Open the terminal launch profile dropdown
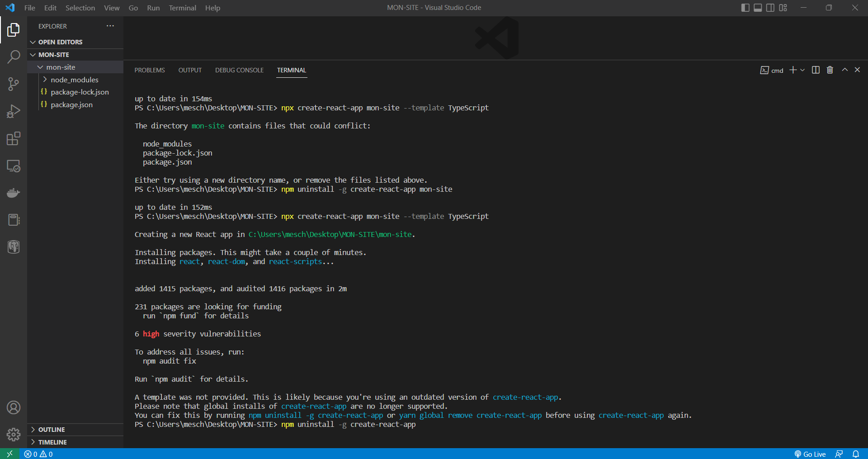Viewport: 868px width, 459px height. pos(802,70)
